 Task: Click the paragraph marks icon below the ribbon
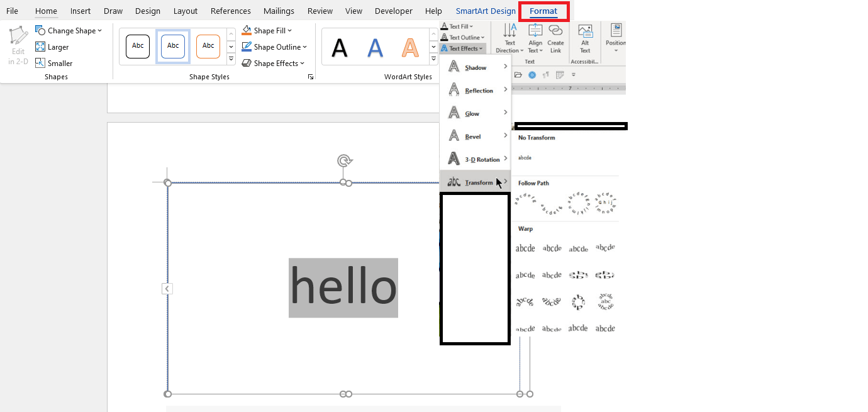(546, 75)
